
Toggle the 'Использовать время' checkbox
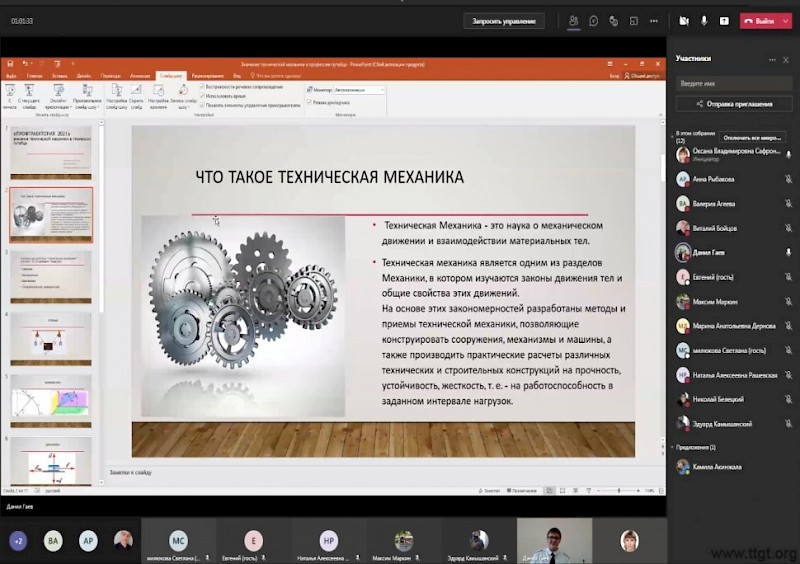coord(203,95)
